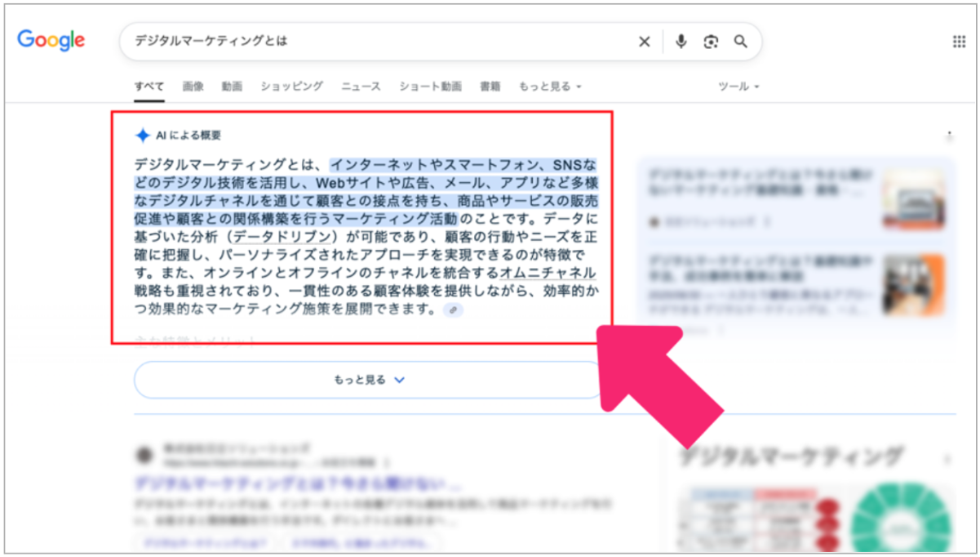This screenshot has width=980, height=557.
Task: Expand AI overview with もっと見る button
Action: tap(369, 380)
